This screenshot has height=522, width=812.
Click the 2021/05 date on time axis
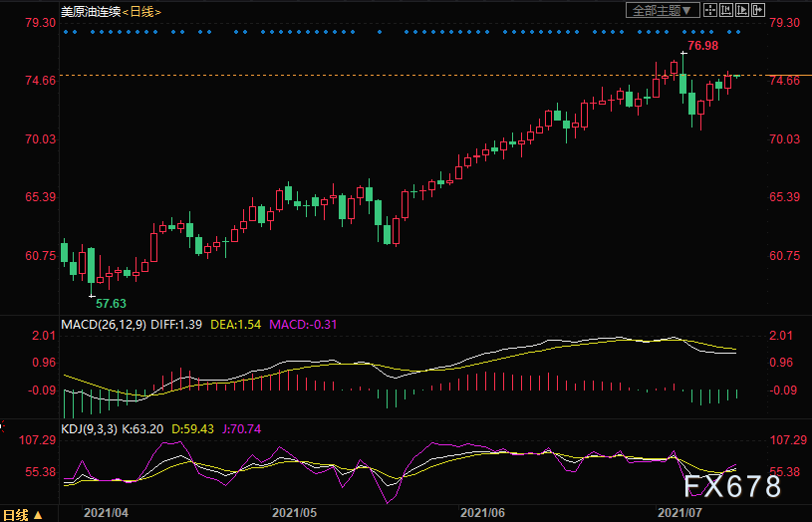pyautogui.click(x=295, y=512)
